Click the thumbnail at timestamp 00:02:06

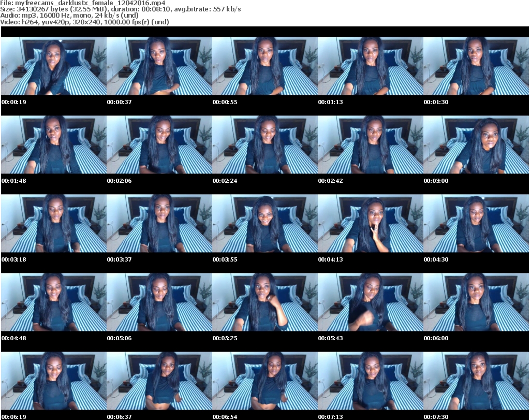click(x=159, y=144)
